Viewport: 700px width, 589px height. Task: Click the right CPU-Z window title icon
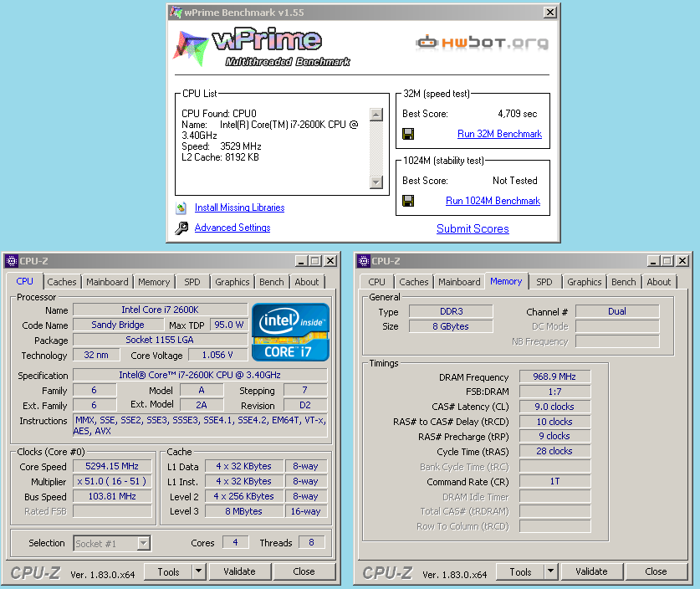click(x=364, y=261)
